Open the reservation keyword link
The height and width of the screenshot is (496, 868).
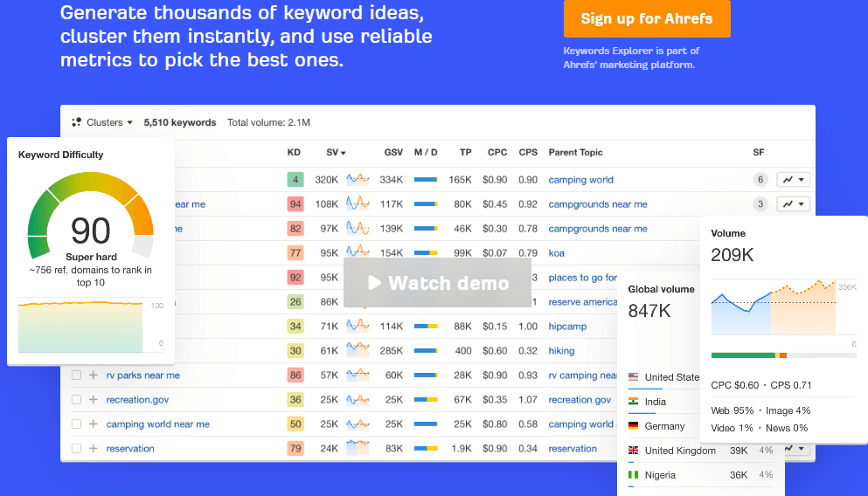click(x=130, y=448)
